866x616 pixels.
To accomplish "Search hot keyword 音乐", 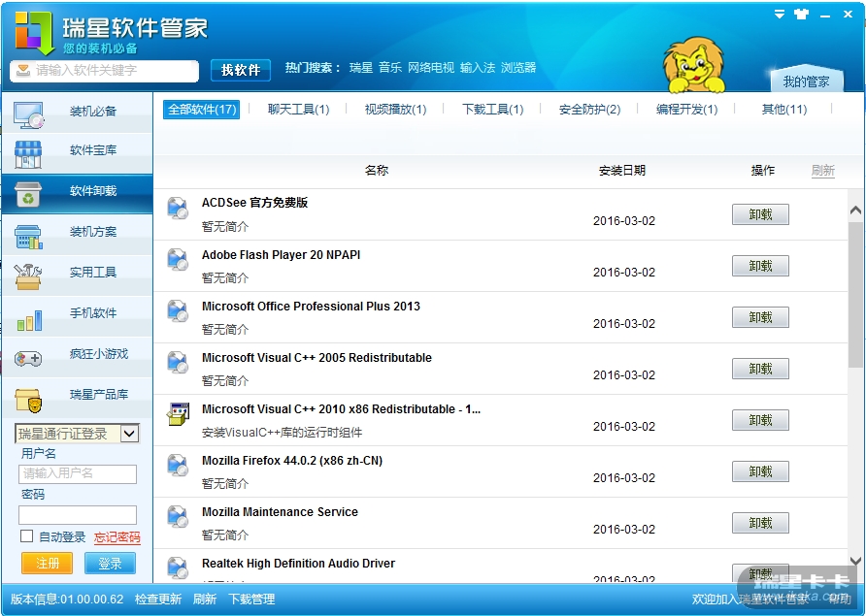I will 390,67.
